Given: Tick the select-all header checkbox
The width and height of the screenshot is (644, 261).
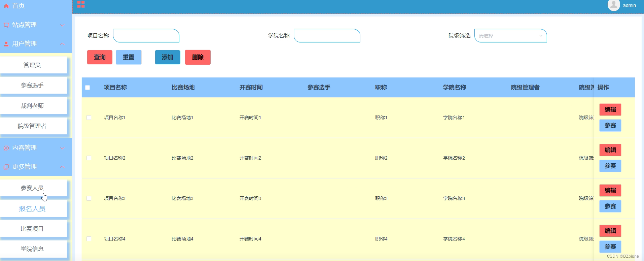Looking at the screenshot, I should 87,88.
